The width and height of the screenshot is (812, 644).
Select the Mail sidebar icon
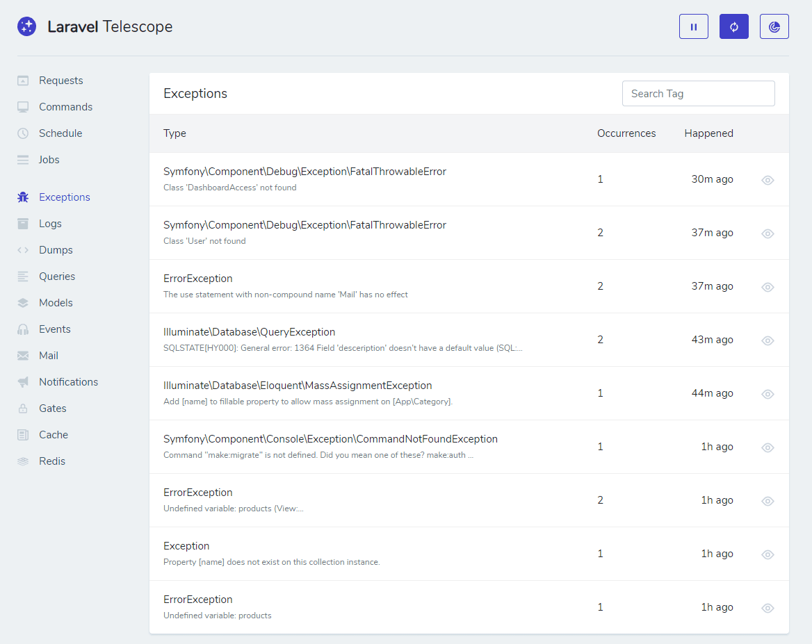(24, 355)
